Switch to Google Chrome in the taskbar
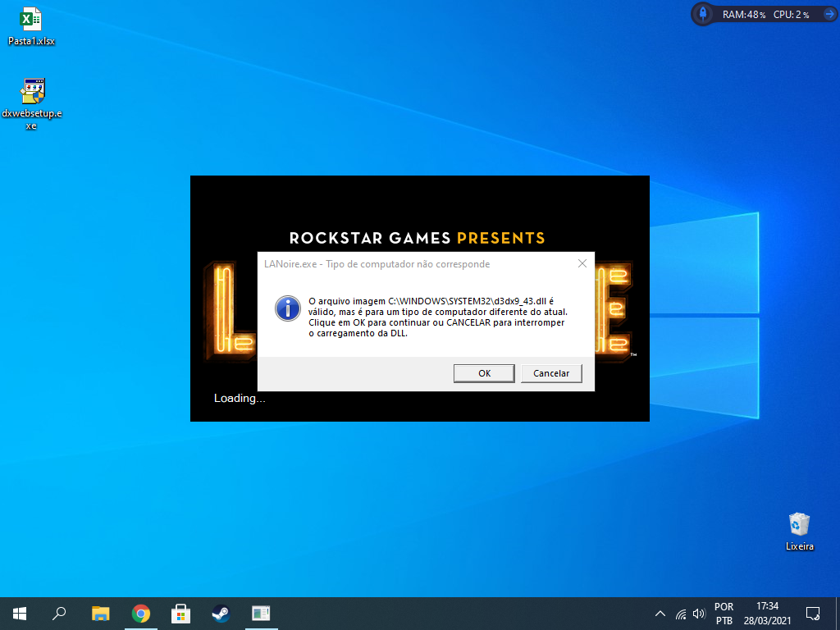The width and height of the screenshot is (840, 630). [141, 614]
